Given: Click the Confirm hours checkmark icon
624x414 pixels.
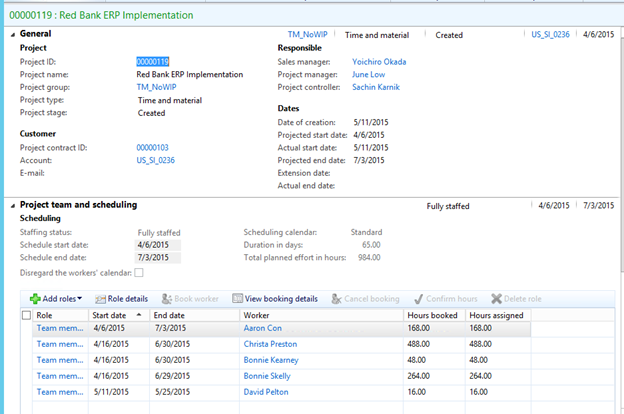Looking at the screenshot, I should [x=419, y=299].
